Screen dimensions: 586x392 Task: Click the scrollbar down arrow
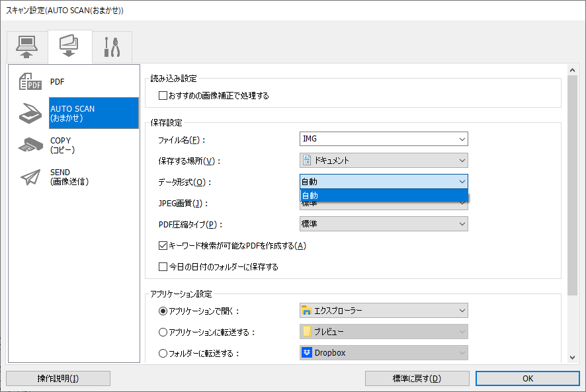[572, 357]
